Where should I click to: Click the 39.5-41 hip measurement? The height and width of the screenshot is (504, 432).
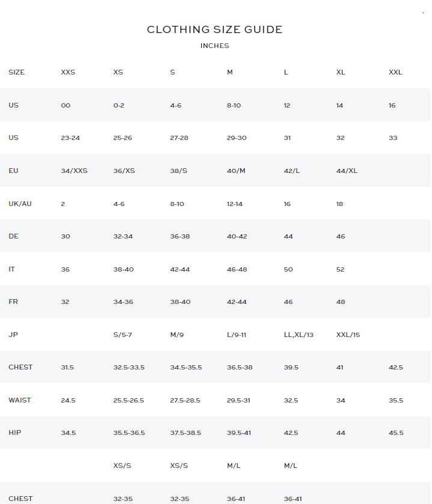[x=242, y=433]
